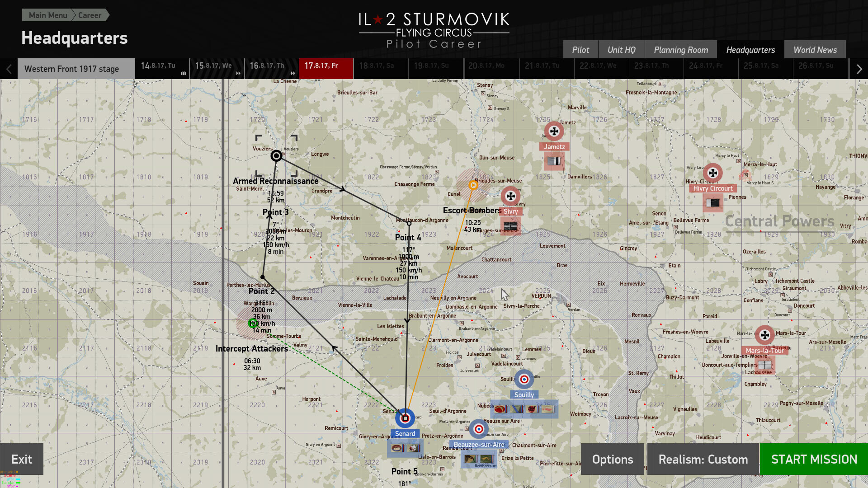868x488 pixels.
Task: Click the Mars-la-Tour airfield name label
Action: [x=765, y=351]
